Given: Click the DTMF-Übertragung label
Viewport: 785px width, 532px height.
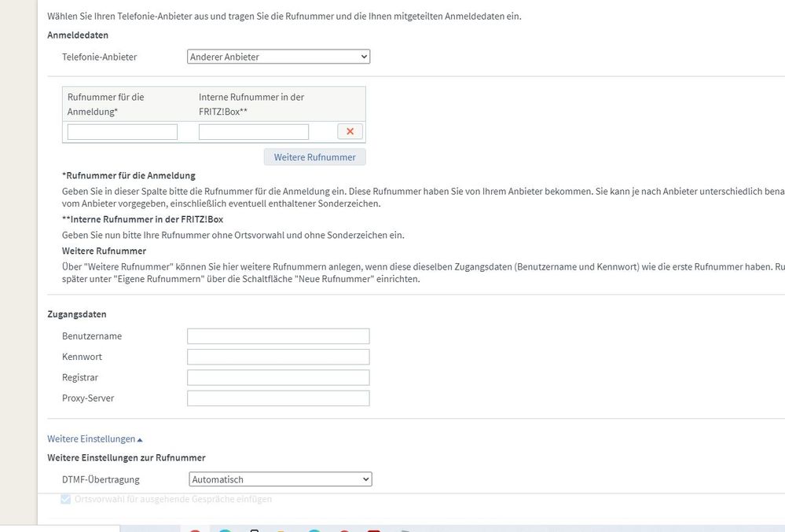Looking at the screenshot, I should (x=101, y=479).
